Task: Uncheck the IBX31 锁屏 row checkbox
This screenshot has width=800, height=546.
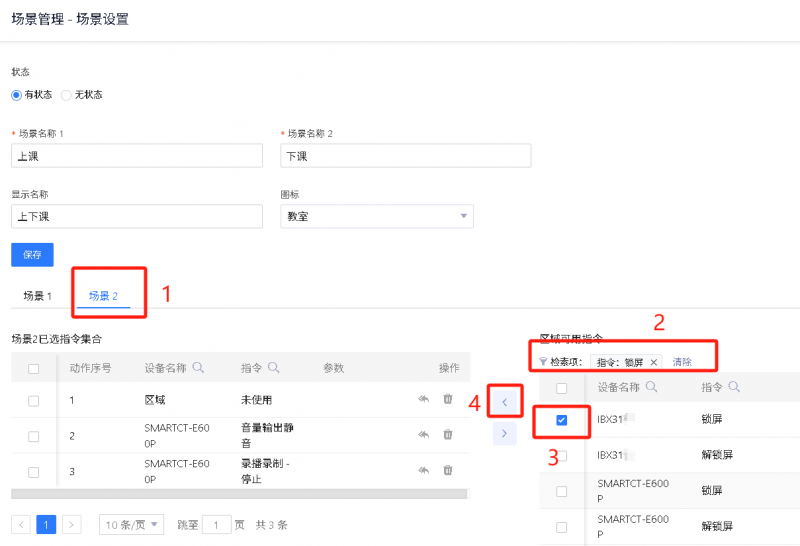Action: [561, 420]
